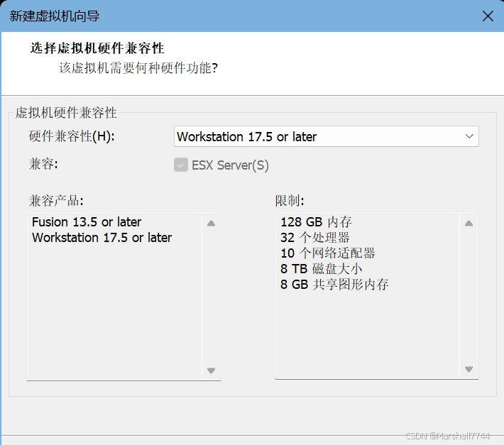
Task: Click the 选择虚拟机硬件兼容性 heading
Action: coord(97,48)
